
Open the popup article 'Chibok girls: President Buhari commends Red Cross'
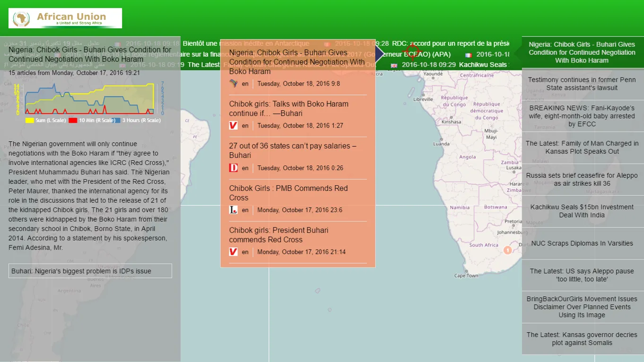click(279, 235)
